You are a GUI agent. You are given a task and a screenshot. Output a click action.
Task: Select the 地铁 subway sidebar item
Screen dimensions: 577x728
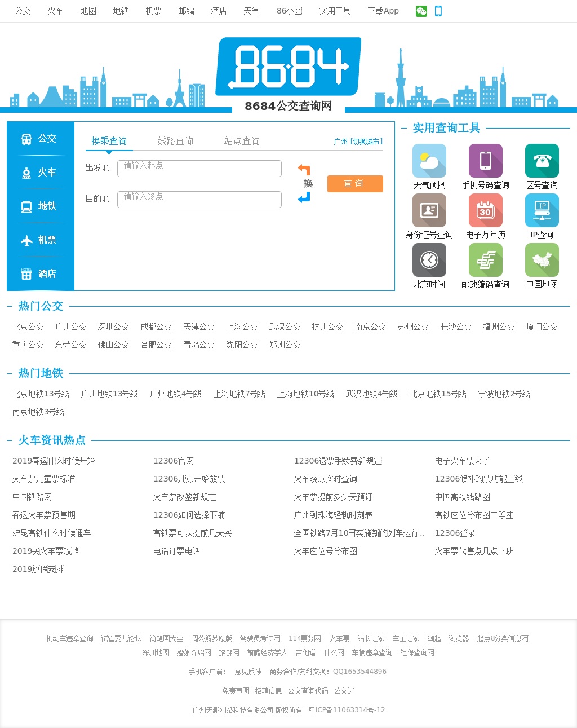(x=41, y=206)
